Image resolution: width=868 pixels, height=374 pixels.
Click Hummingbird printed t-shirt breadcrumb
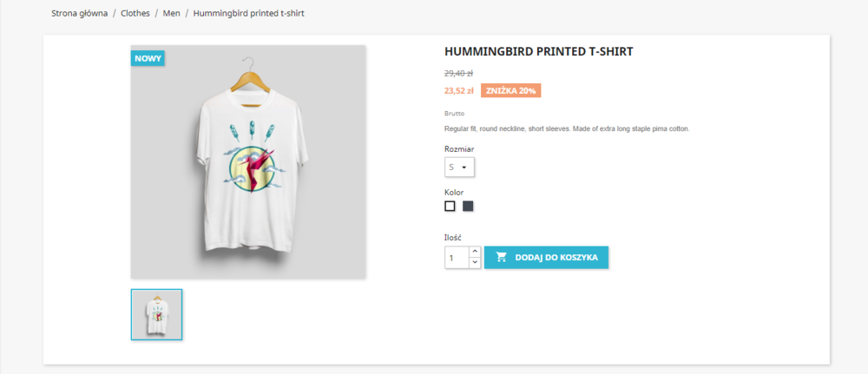pos(248,13)
